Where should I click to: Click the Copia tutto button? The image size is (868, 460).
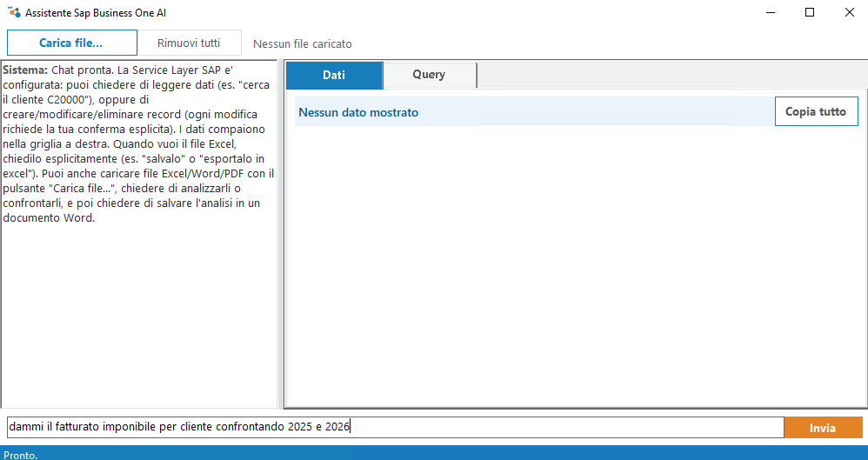816,111
